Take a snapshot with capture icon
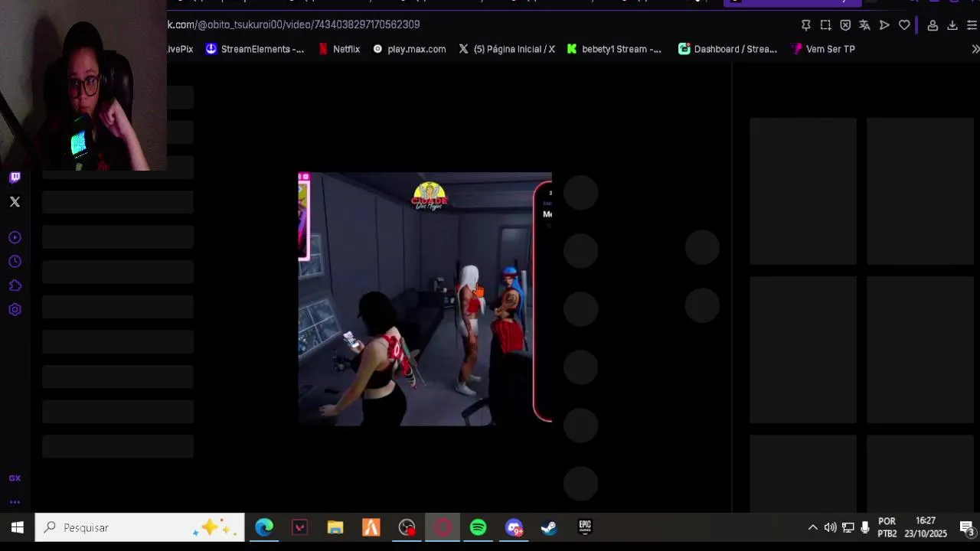This screenshot has height=551, width=980. coord(825,25)
